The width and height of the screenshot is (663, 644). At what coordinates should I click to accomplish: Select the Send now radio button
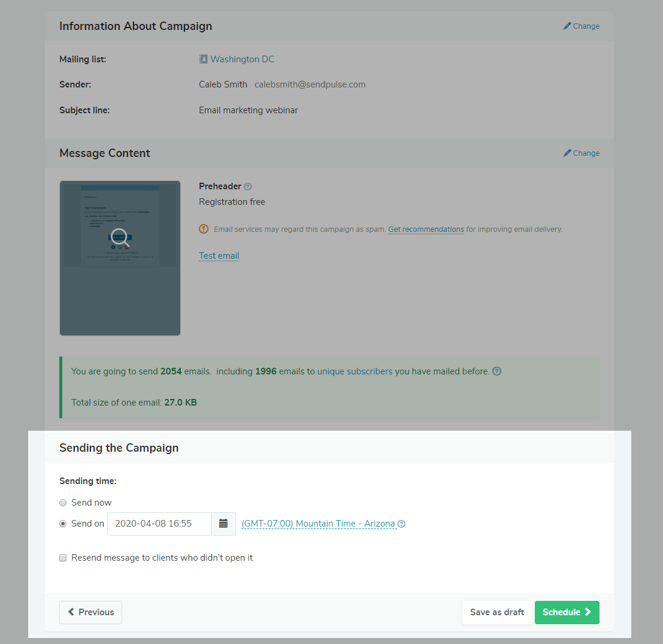pos(63,502)
